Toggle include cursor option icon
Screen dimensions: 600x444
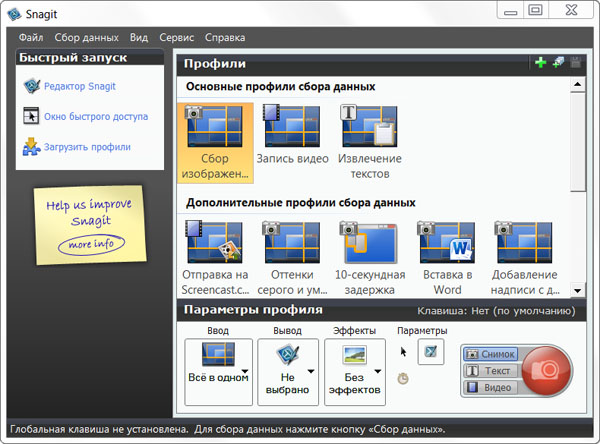(x=403, y=351)
